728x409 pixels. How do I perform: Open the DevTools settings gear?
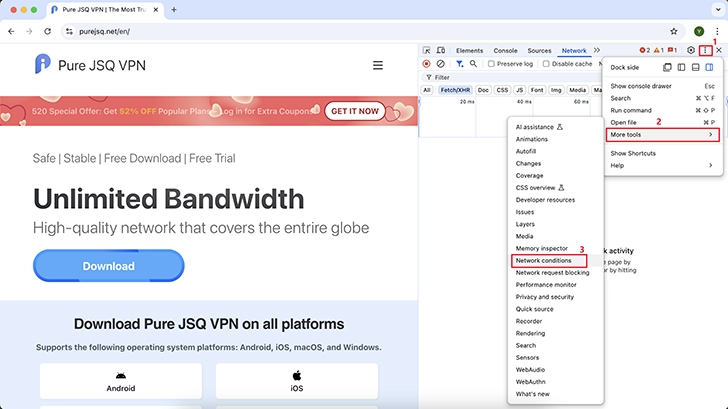click(x=690, y=50)
